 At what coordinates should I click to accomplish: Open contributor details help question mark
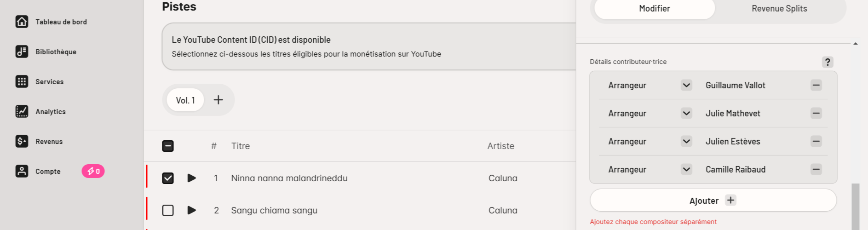(828, 62)
